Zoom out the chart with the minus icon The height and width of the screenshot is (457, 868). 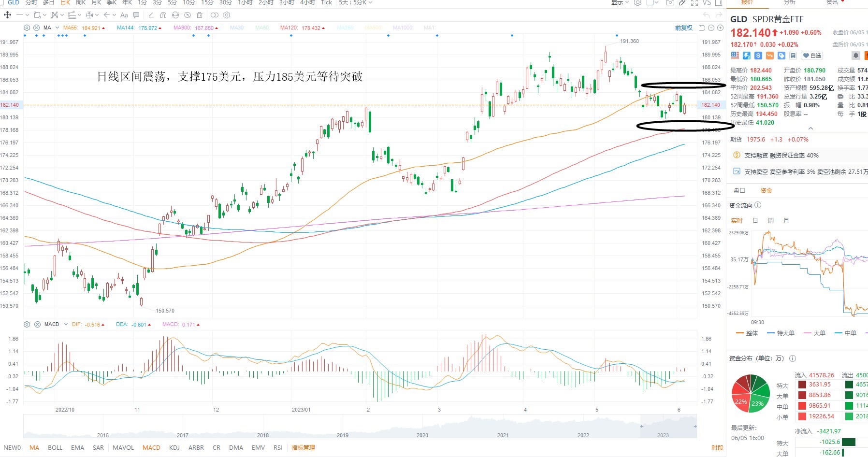(x=711, y=28)
